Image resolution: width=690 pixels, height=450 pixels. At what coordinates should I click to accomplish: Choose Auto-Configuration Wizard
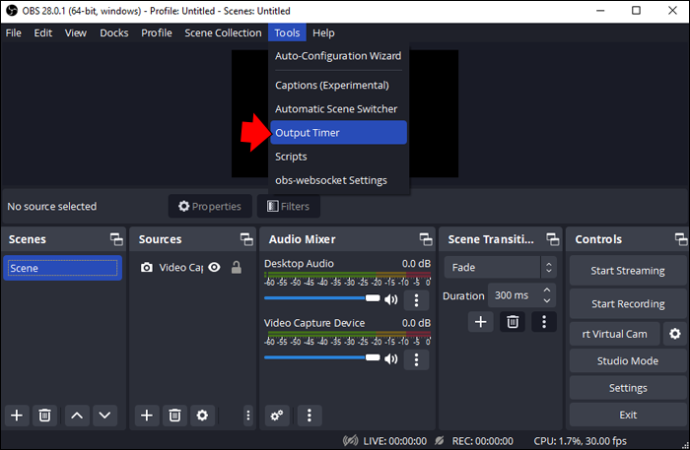point(338,56)
